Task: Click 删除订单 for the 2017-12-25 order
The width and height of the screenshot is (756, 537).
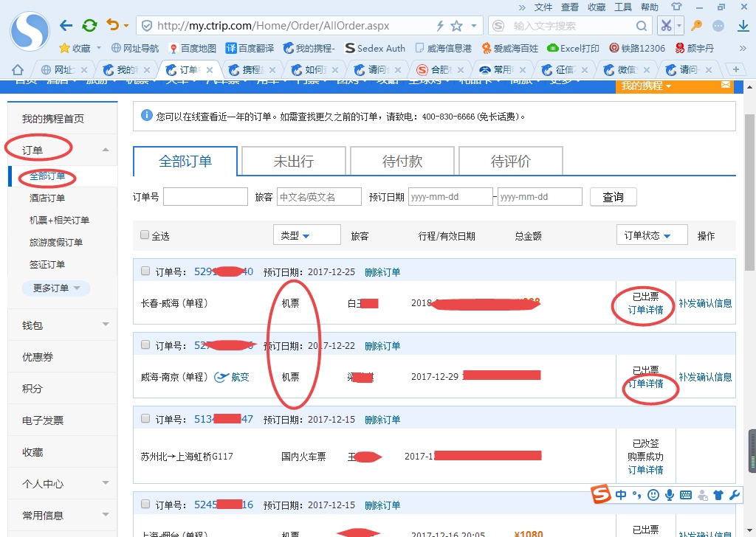Action: coord(382,272)
